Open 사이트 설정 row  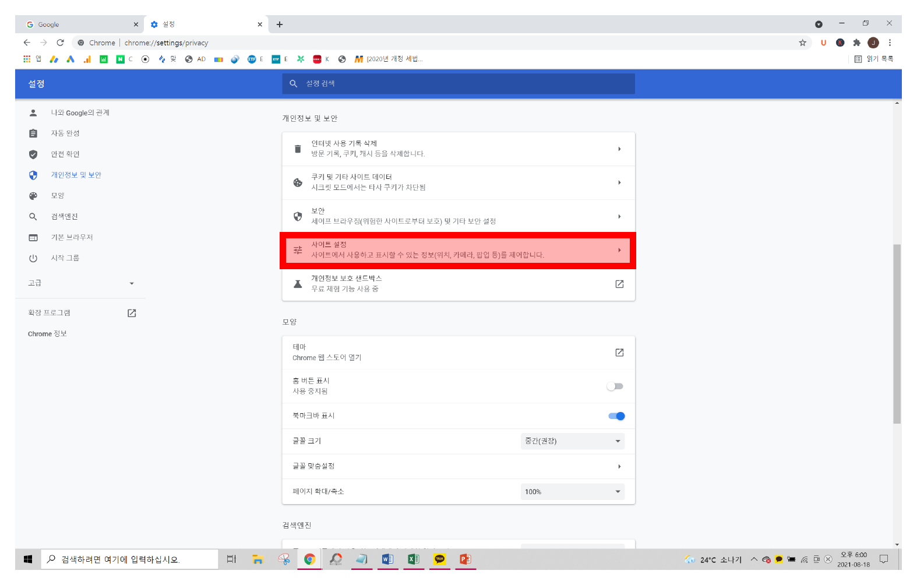tap(459, 251)
